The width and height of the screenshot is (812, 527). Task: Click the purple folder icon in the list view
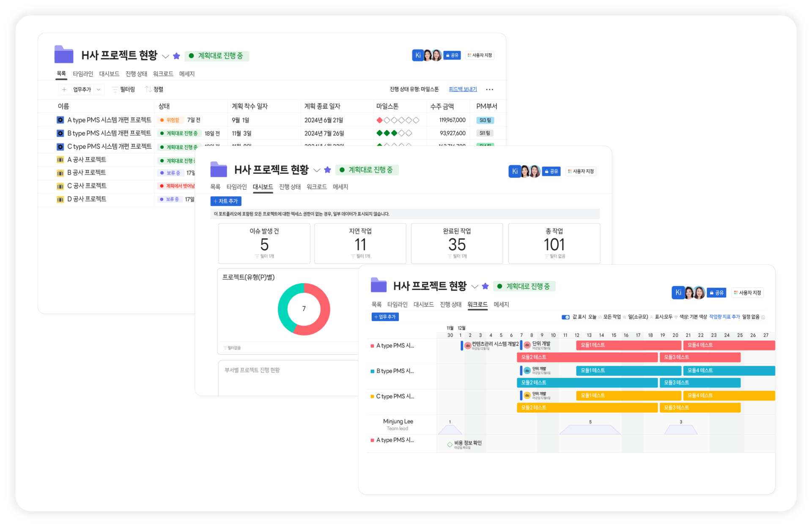[x=64, y=55]
